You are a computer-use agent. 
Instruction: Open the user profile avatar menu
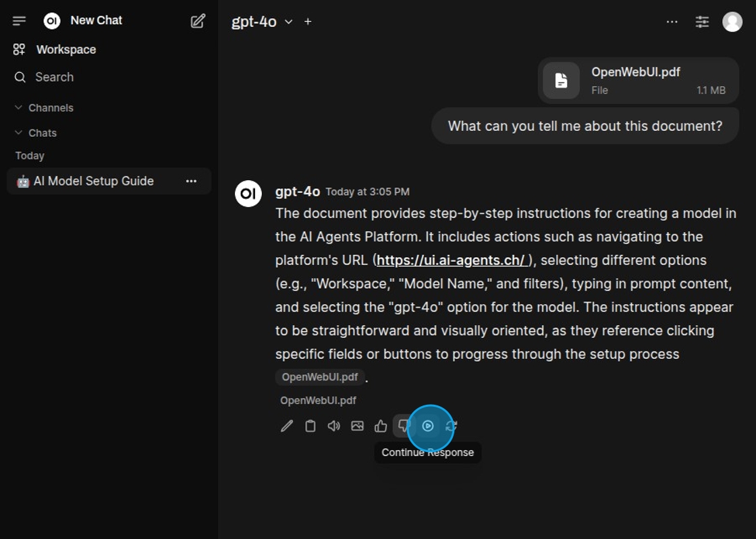coord(732,22)
